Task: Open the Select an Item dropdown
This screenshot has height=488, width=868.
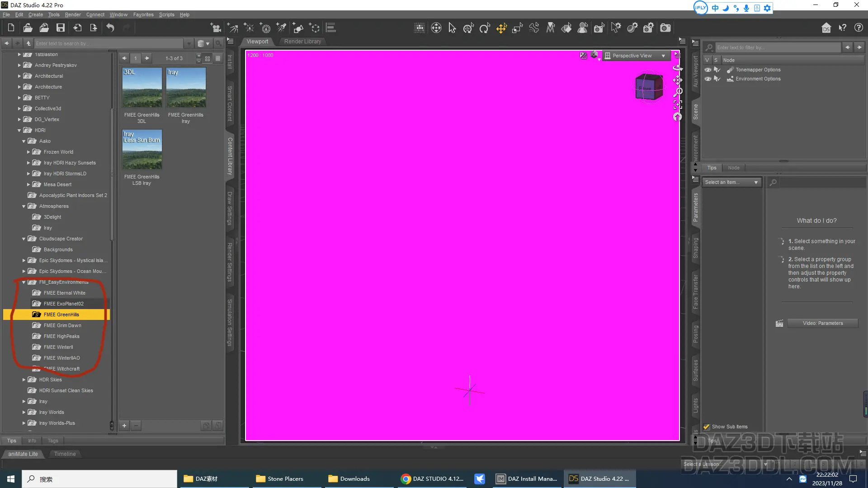Action: (x=731, y=182)
